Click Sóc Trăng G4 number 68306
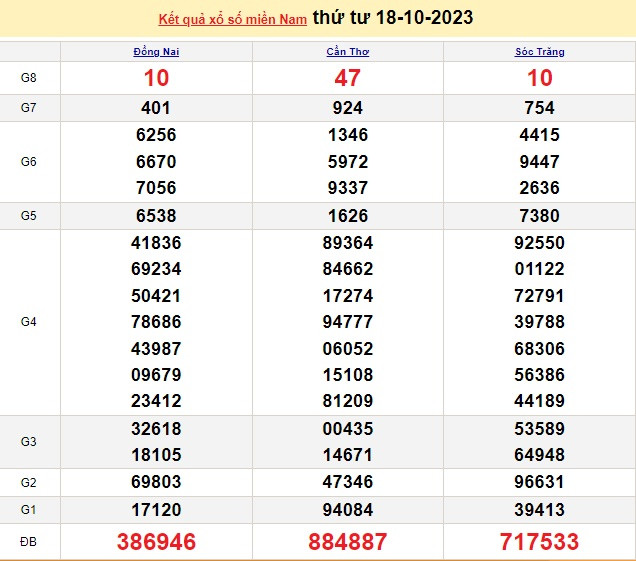Viewport: 636px width, 561px height. pos(539,349)
